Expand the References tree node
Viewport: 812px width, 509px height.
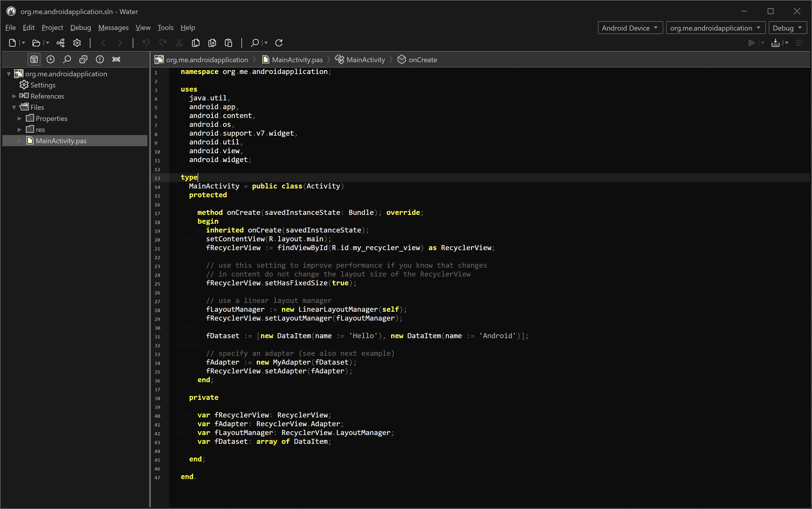click(14, 96)
